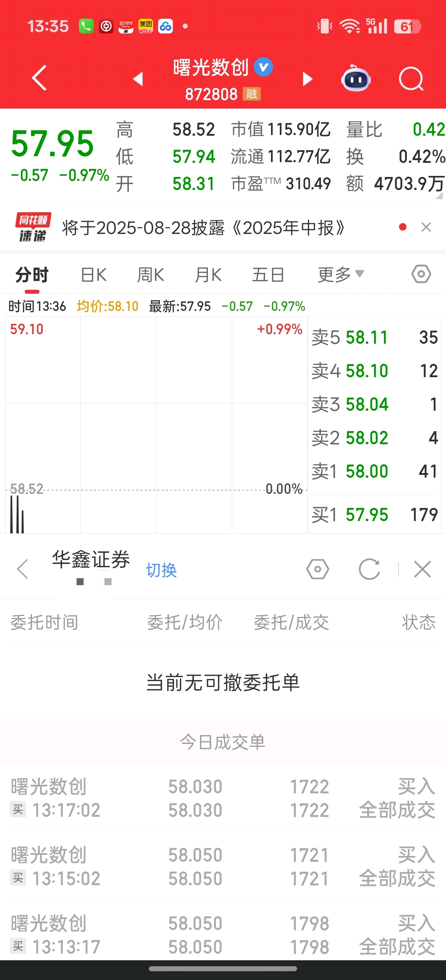The image size is (446, 980).
Task: Tap the phone call status icon
Action: [x=86, y=26]
